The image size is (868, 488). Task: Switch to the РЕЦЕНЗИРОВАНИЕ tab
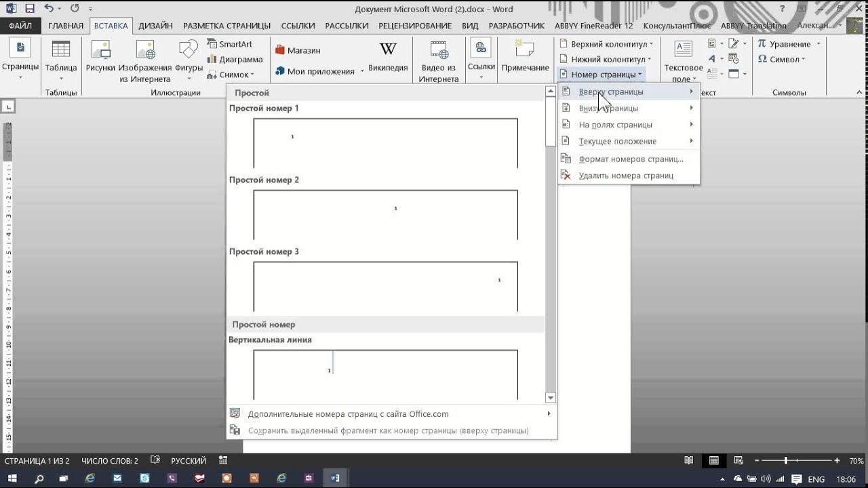pos(415,26)
